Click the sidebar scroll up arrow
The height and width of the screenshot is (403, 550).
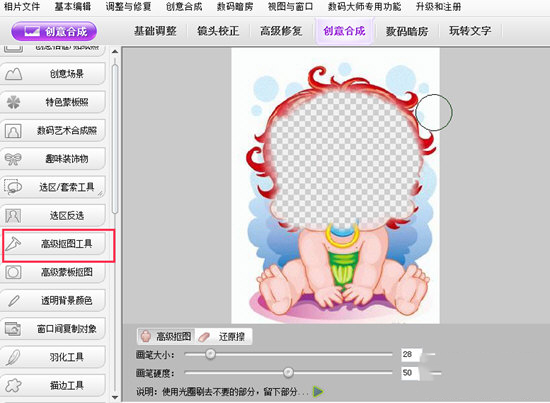pos(115,51)
